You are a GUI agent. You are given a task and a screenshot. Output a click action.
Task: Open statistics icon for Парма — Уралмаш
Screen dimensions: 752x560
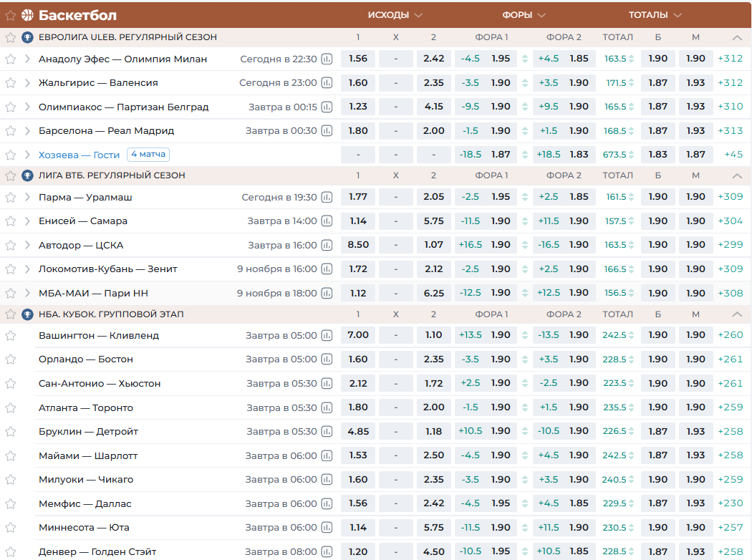[327, 197]
